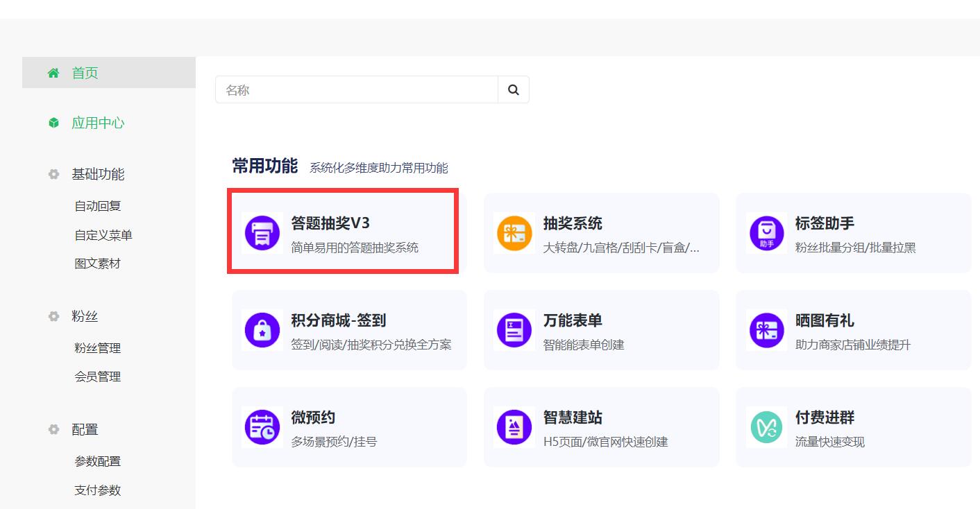980x509 pixels.
Task: Select the 粉丝 sidebar section
Action: (x=85, y=316)
